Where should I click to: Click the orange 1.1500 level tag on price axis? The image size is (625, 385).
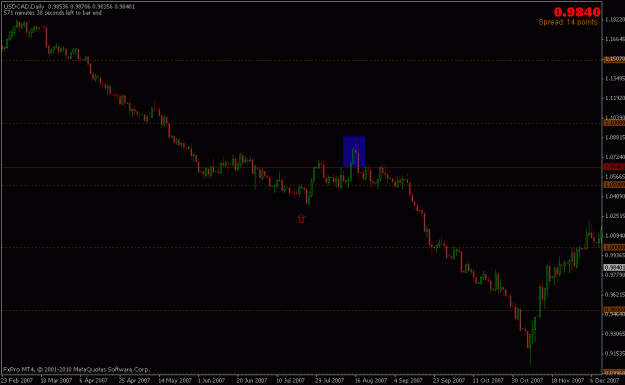(x=614, y=59)
